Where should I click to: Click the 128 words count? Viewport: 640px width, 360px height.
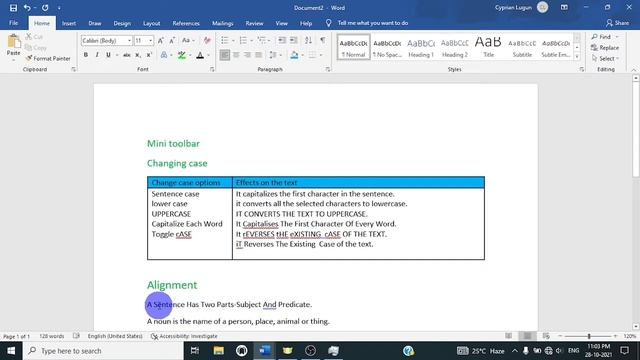pos(51,336)
